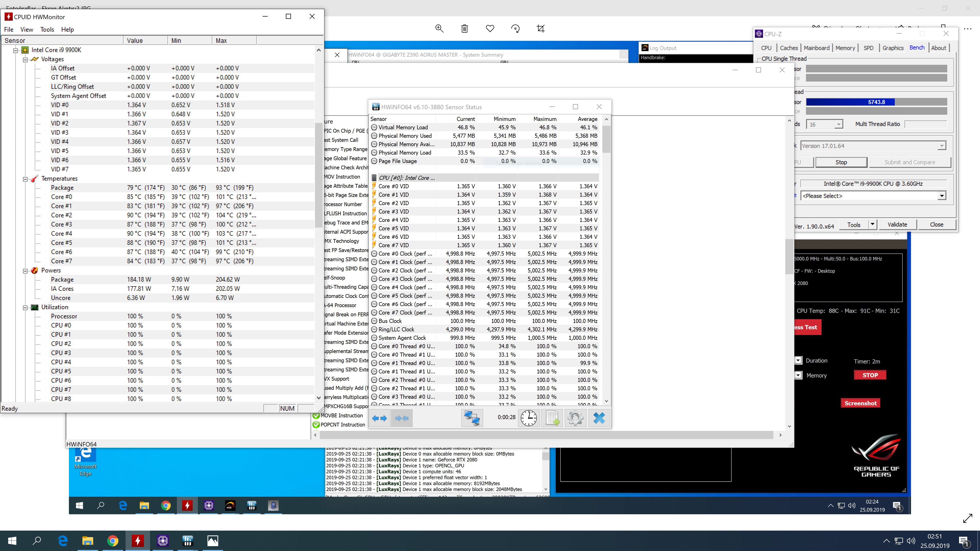Open HWMonitor File menu
This screenshot has height=551, width=980.
(9, 29)
